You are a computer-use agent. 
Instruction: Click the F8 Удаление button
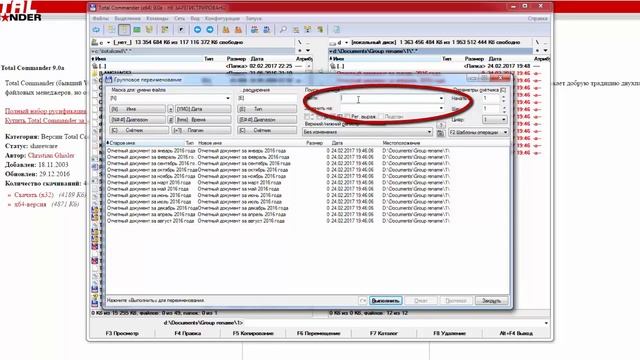point(449,333)
